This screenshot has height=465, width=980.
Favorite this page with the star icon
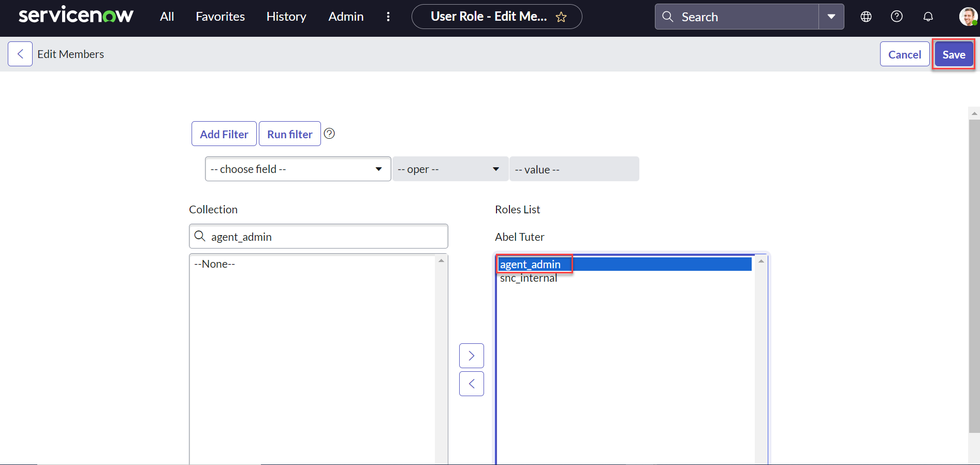(561, 17)
